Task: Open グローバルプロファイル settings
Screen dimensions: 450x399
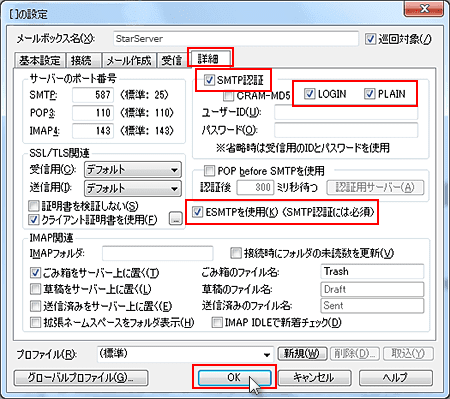Action: pos(81,377)
